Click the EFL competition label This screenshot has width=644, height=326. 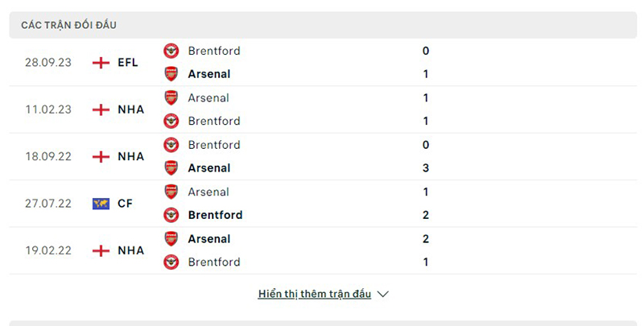[128, 62]
